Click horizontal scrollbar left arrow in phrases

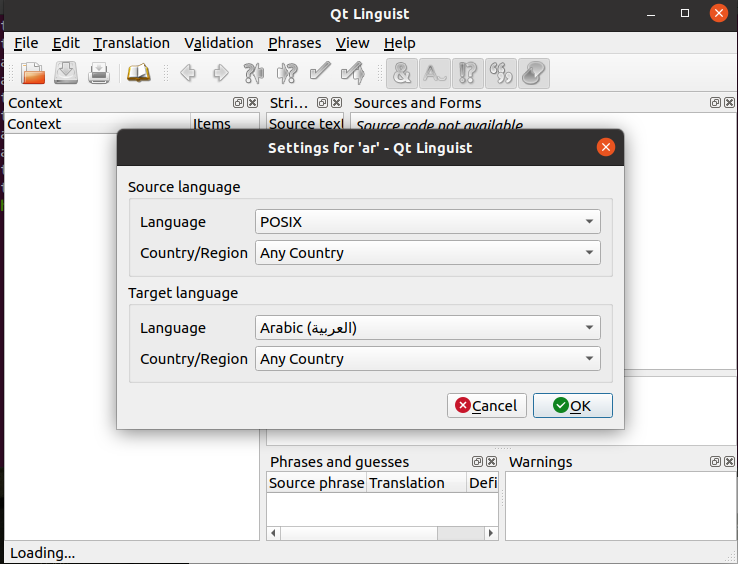273,533
